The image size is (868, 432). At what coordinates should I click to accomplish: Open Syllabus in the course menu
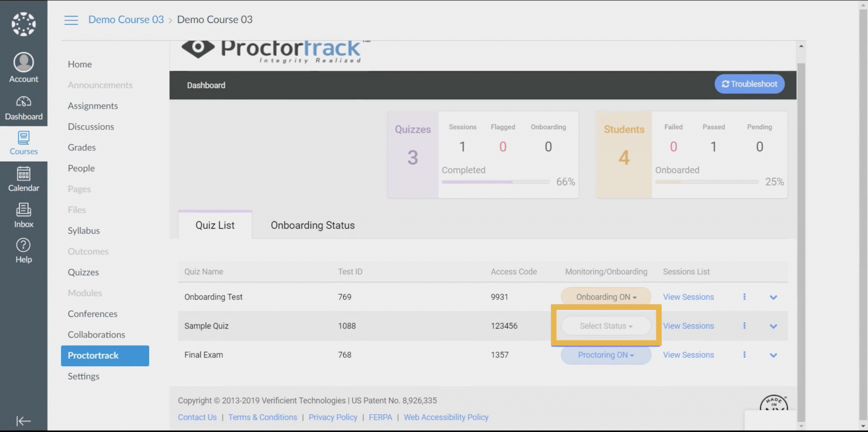84,230
